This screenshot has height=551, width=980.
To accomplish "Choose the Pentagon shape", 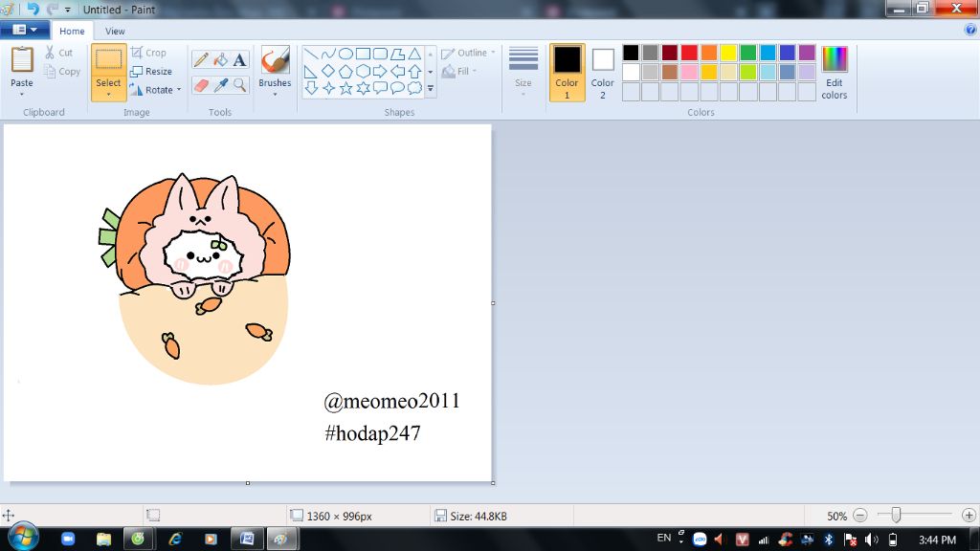I will pyautogui.click(x=345, y=71).
